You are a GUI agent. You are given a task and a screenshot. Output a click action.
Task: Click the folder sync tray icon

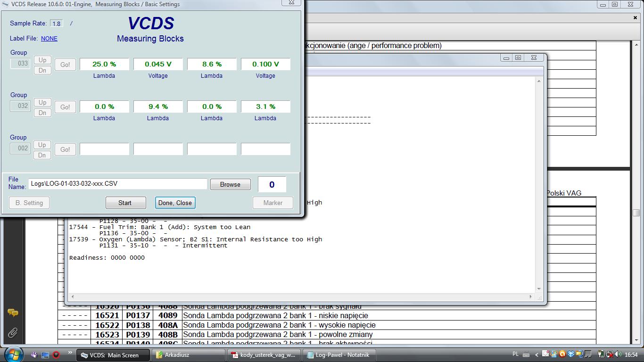tap(579, 354)
